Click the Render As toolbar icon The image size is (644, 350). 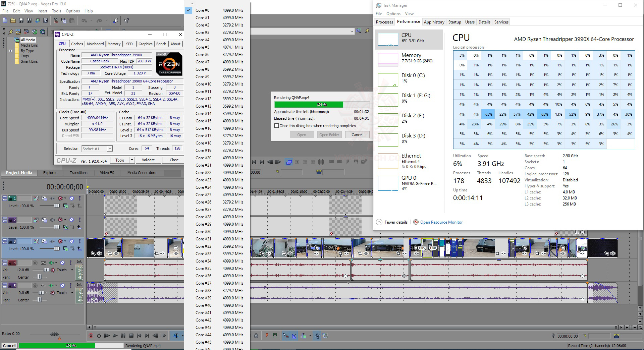(x=37, y=20)
